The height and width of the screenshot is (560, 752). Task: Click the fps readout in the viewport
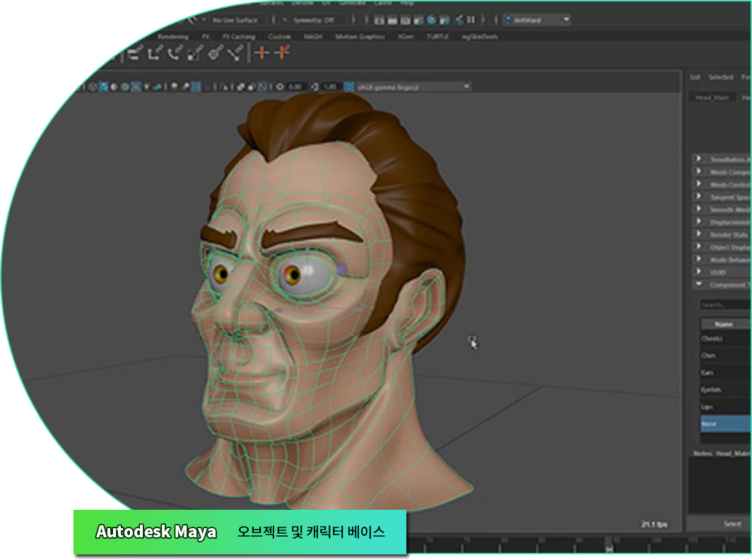pos(654,525)
